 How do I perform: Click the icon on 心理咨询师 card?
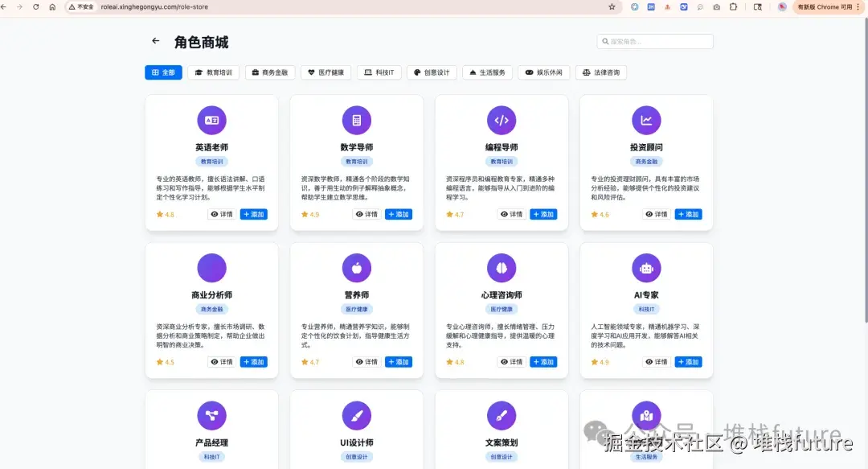502,267
